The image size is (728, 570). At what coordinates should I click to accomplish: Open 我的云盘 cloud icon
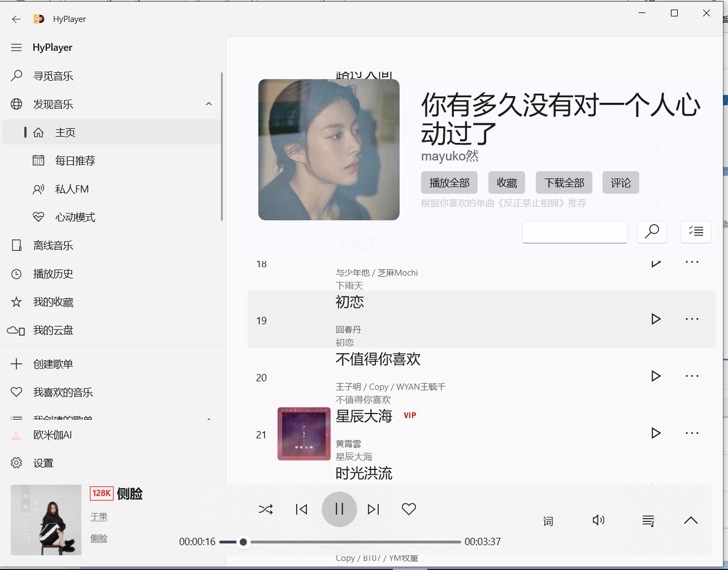[16, 330]
